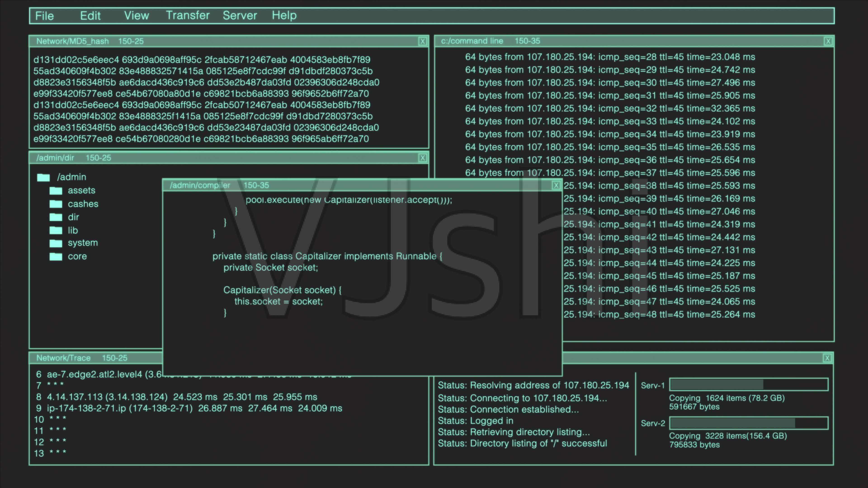Click the Serv-2 label
Image resolution: width=868 pixels, height=488 pixels.
(x=653, y=423)
